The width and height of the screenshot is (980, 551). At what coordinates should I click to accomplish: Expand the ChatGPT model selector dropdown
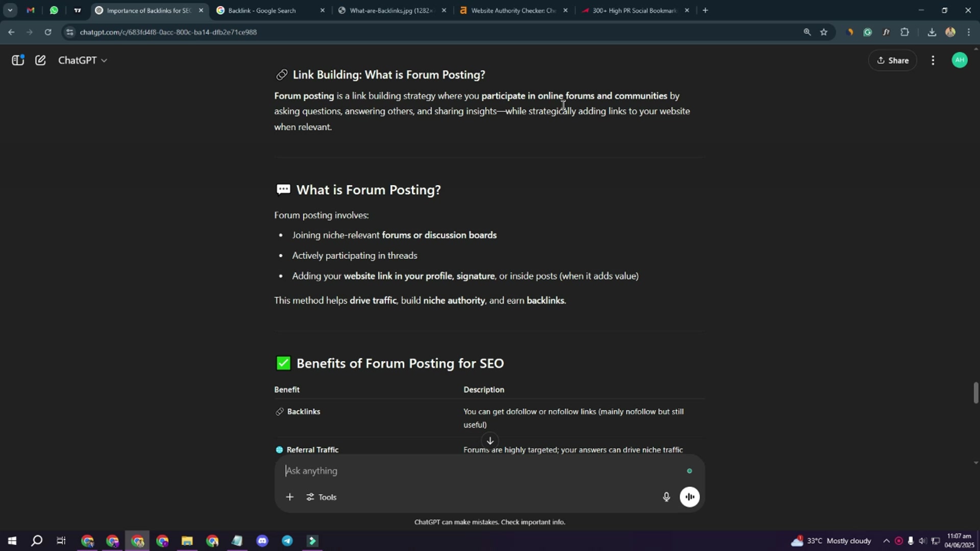[x=82, y=60]
